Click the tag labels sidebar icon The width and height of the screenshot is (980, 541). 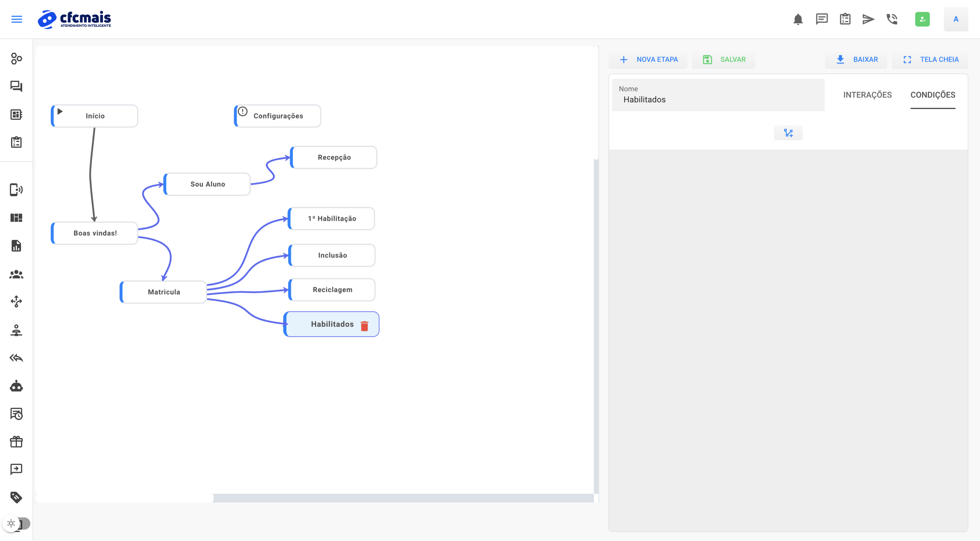tap(16, 497)
